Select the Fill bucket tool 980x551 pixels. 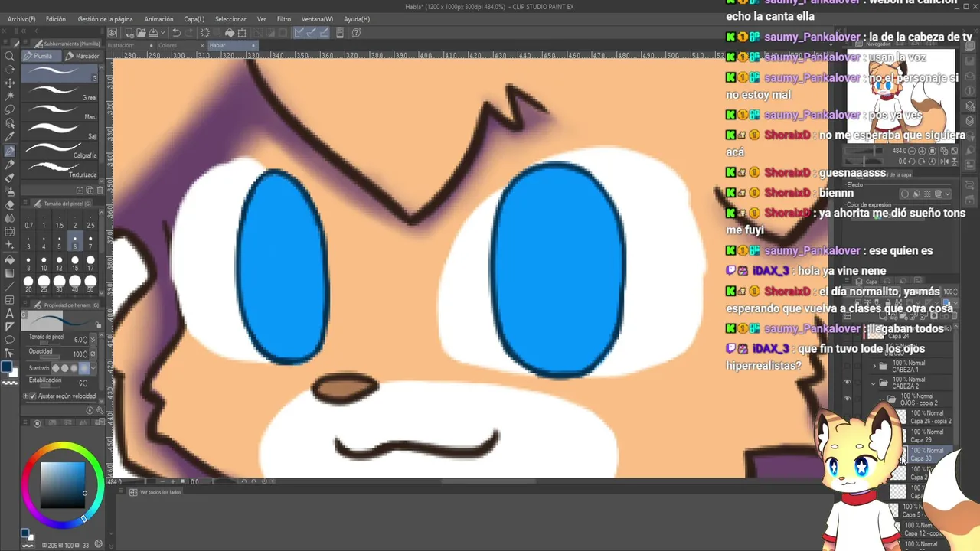[10, 259]
